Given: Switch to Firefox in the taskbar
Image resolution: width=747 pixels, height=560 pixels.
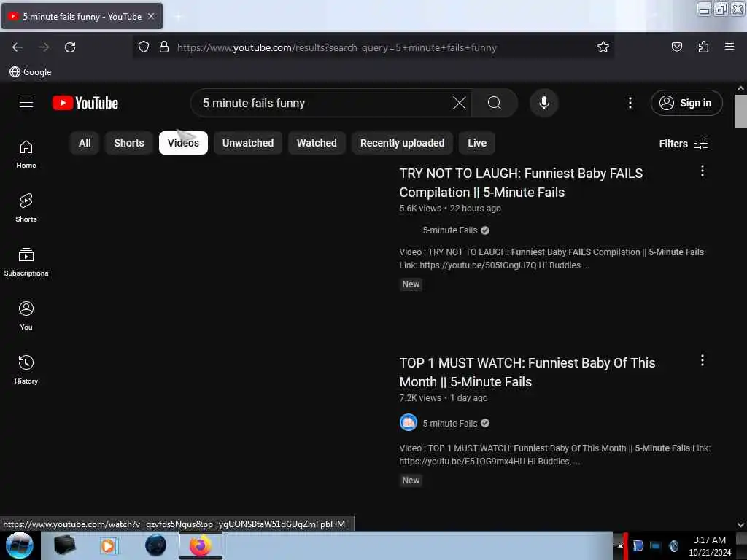Looking at the screenshot, I should 201,545.
